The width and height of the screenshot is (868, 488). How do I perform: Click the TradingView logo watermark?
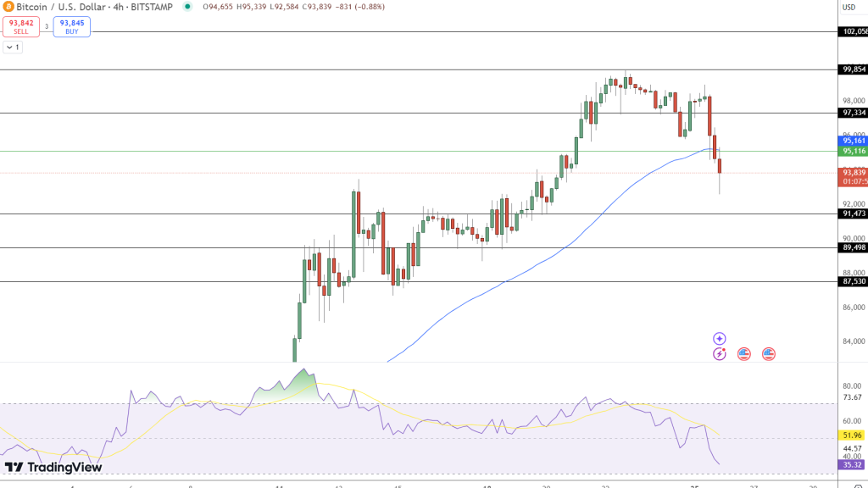tap(53, 466)
